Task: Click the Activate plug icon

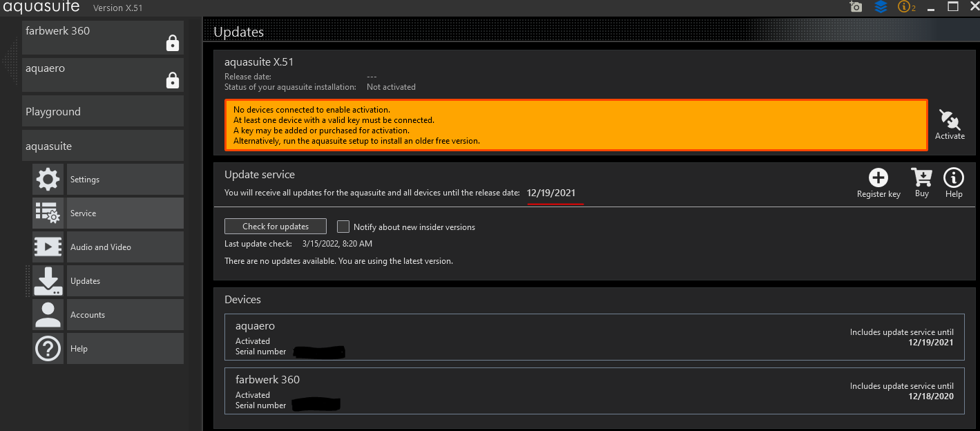Action: 950,119
